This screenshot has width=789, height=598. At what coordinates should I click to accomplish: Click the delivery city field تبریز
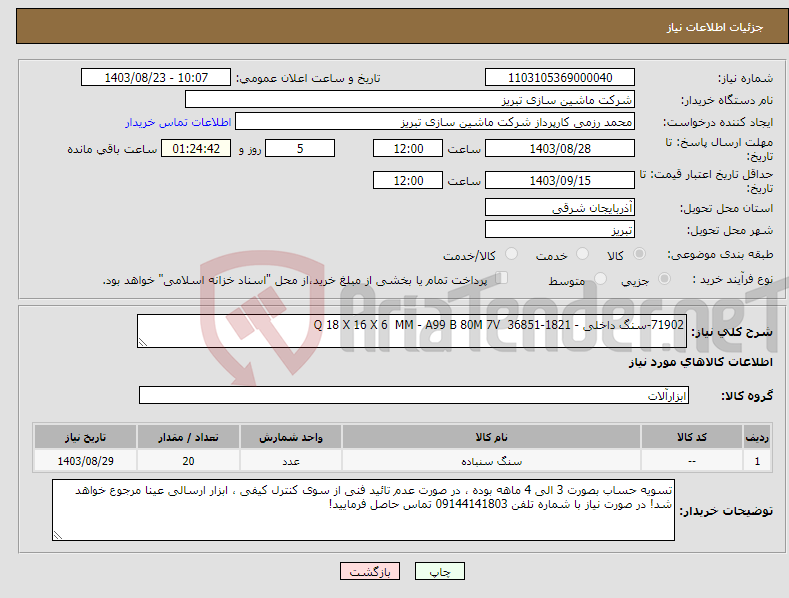coord(560,230)
